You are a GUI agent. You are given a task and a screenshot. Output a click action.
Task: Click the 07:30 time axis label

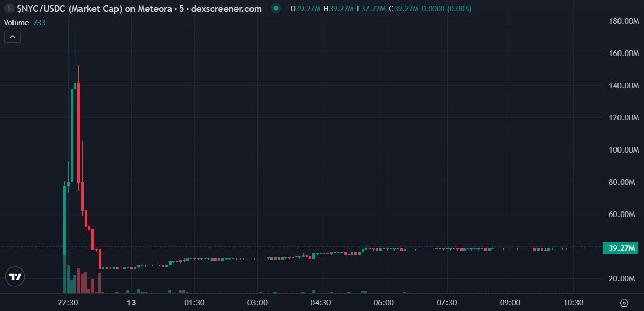(446, 303)
